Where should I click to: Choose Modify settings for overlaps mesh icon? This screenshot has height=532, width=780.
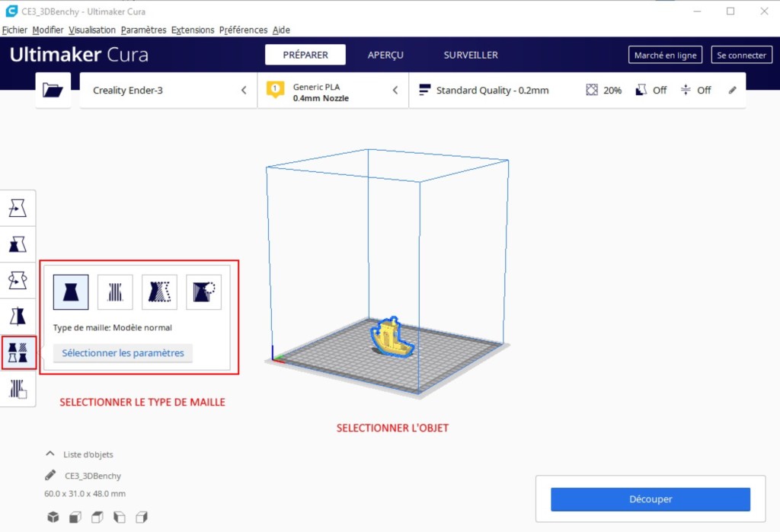(x=159, y=291)
